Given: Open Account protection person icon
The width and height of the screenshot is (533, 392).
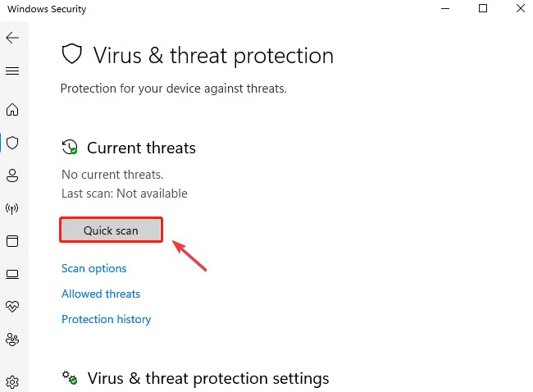Looking at the screenshot, I should [12, 175].
